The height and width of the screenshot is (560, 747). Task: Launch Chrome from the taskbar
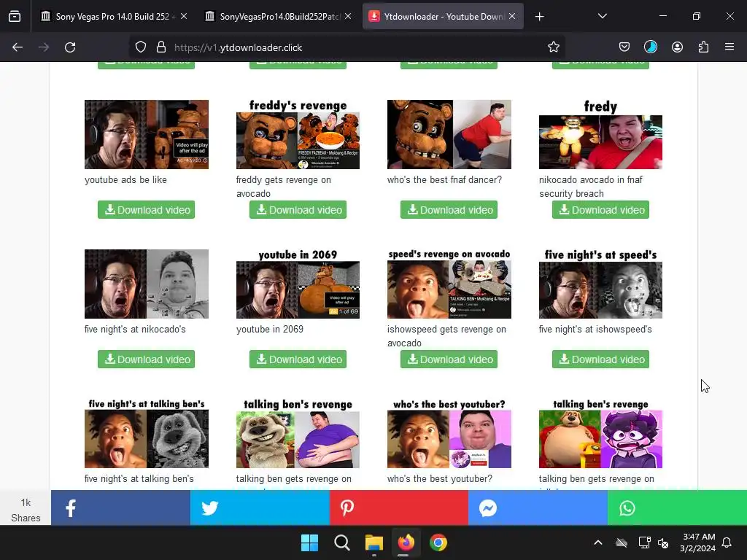438,542
